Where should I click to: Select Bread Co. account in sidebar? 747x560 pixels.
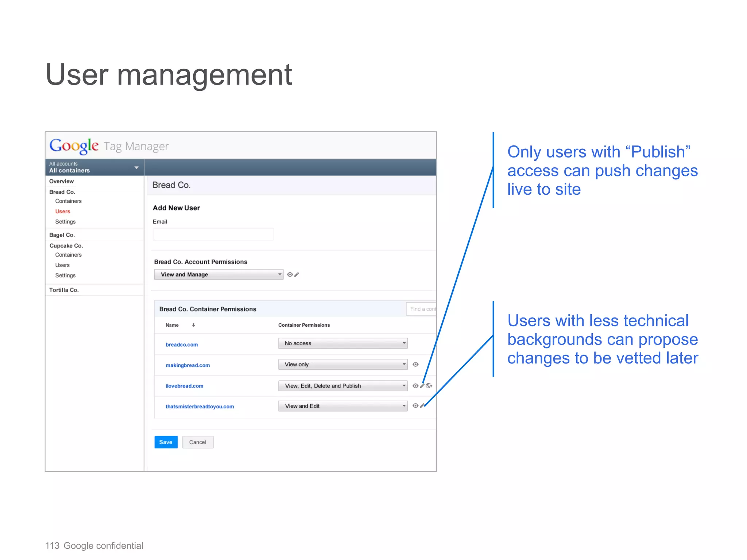click(x=62, y=192)
